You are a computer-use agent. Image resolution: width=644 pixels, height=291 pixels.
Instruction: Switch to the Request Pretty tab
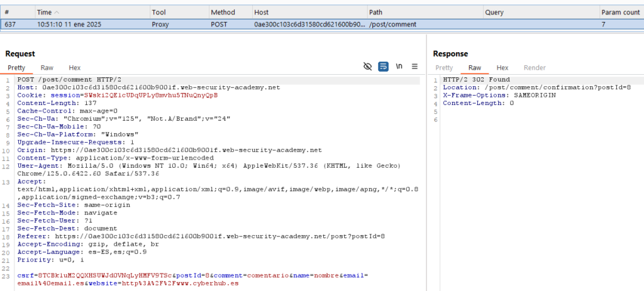(x=16, y=68)
